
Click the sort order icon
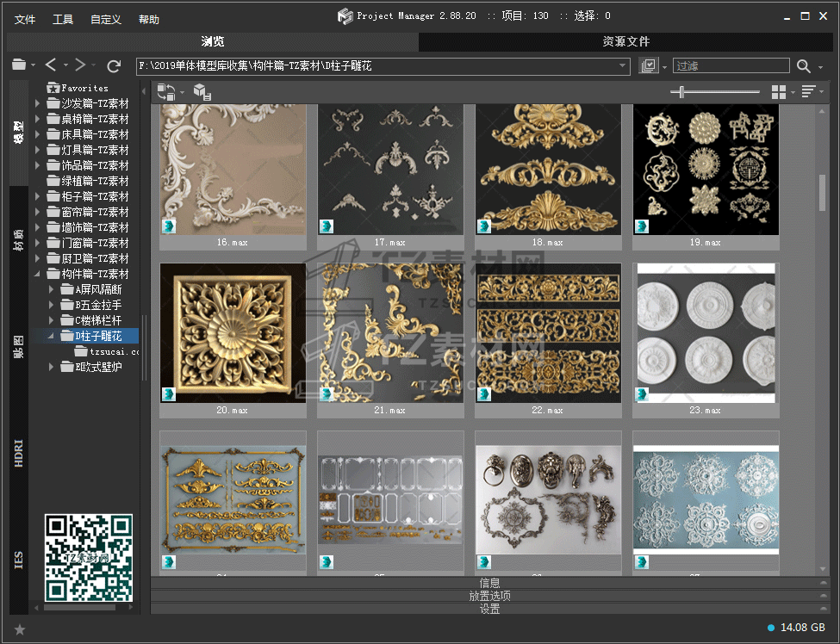pyautogui.click(x=808, y=92)
